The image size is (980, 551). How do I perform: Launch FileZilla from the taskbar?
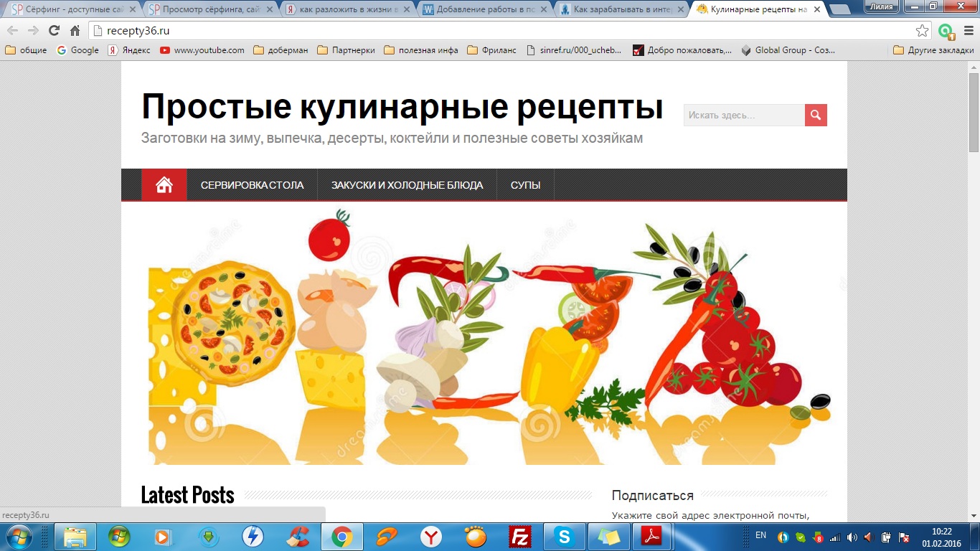[x=519, y=536]
